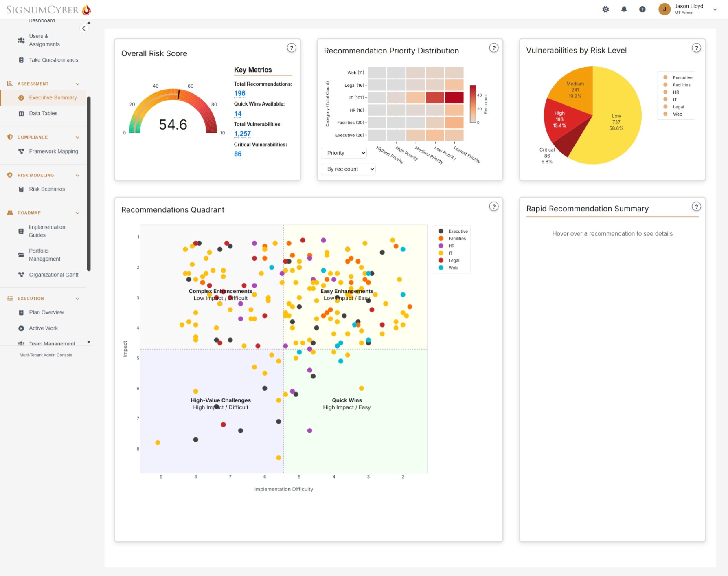728x576 pixels.
Task: Go to Risk Scenarios page
Action: (47, 189)
